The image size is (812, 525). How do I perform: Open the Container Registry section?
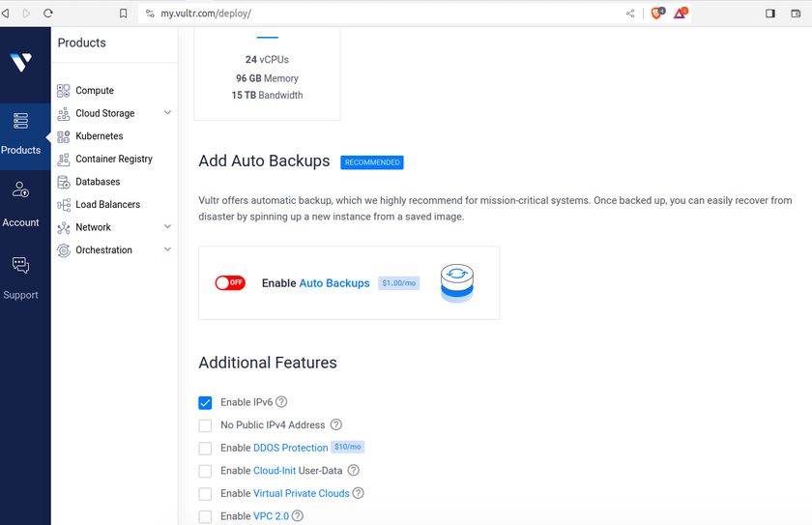click(114, 159)
